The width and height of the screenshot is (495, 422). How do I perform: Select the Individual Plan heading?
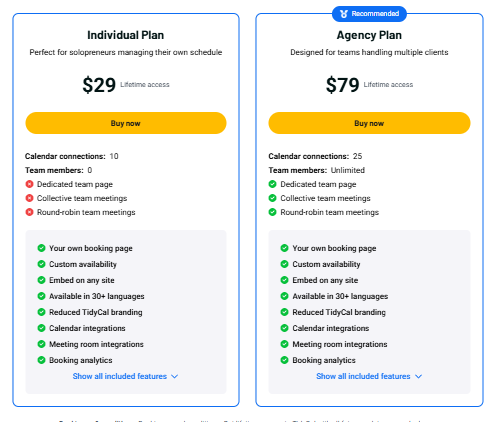click(x=126, y=35)
